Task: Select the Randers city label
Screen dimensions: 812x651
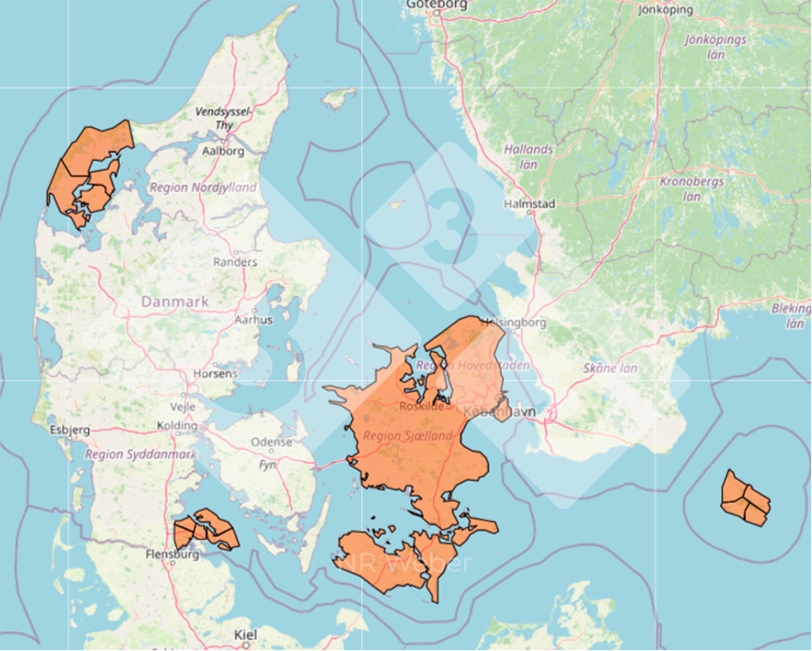Action: 235,262
